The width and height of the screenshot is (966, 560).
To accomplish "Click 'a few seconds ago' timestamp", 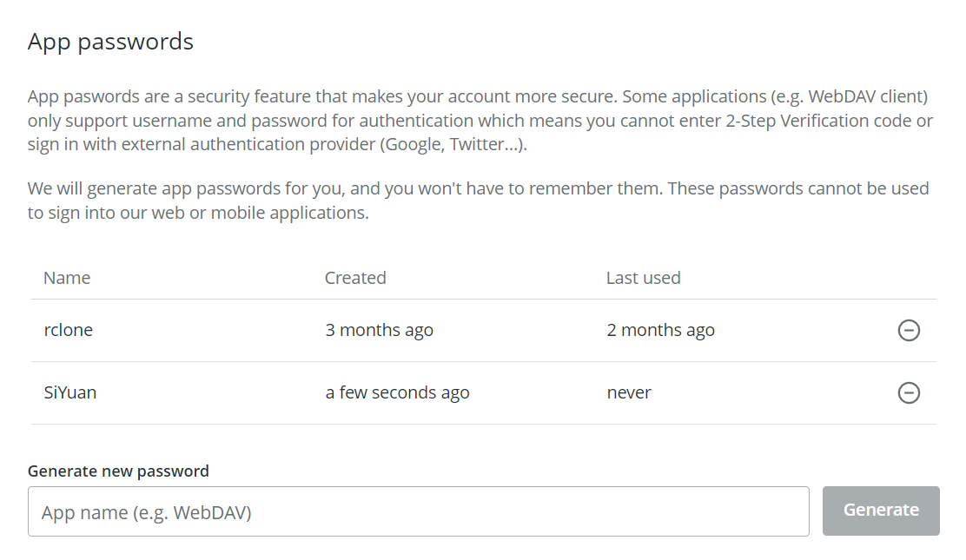I will pyautogui.click(x=397, y=392).
